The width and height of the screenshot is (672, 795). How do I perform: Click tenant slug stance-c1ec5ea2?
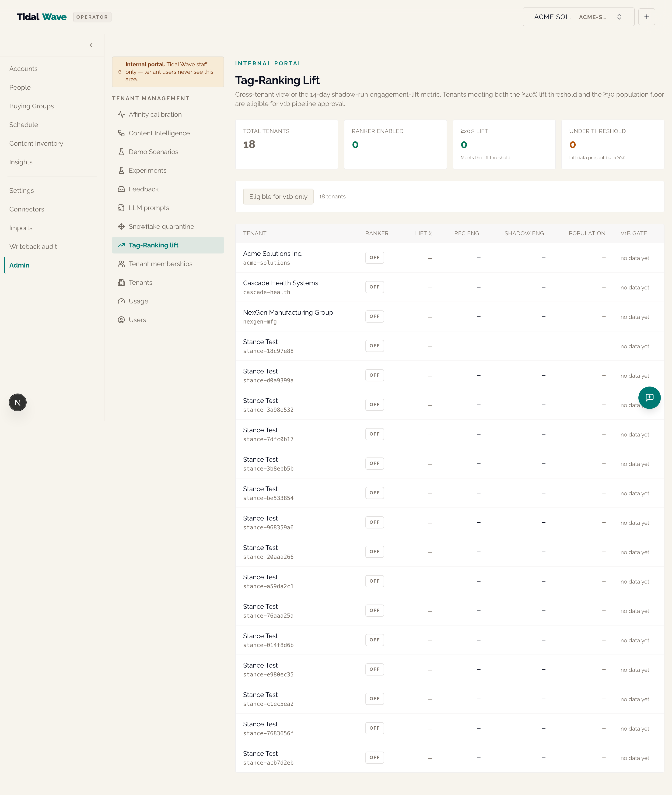point(268,704)
